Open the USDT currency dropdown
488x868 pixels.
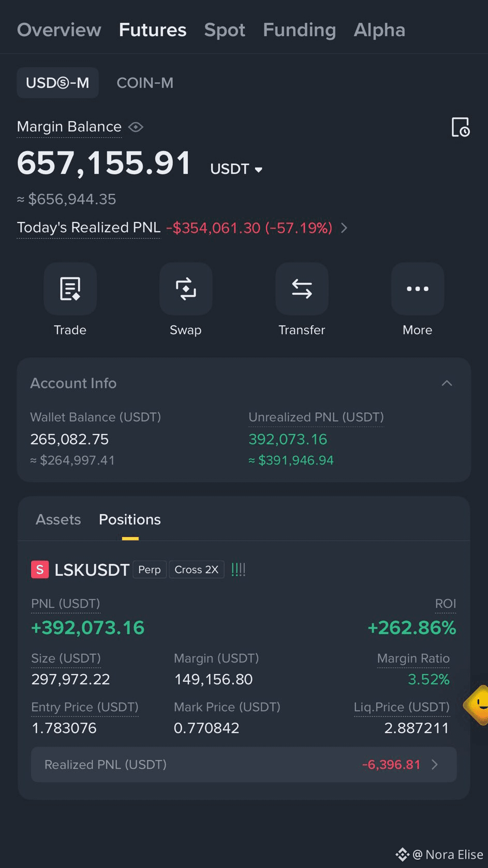[x=236, y=169]
